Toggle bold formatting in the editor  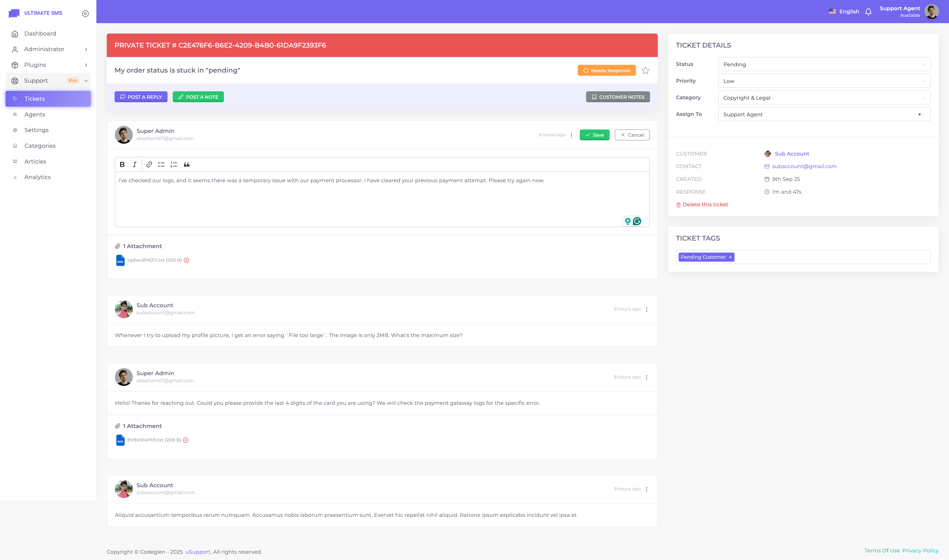122,164
